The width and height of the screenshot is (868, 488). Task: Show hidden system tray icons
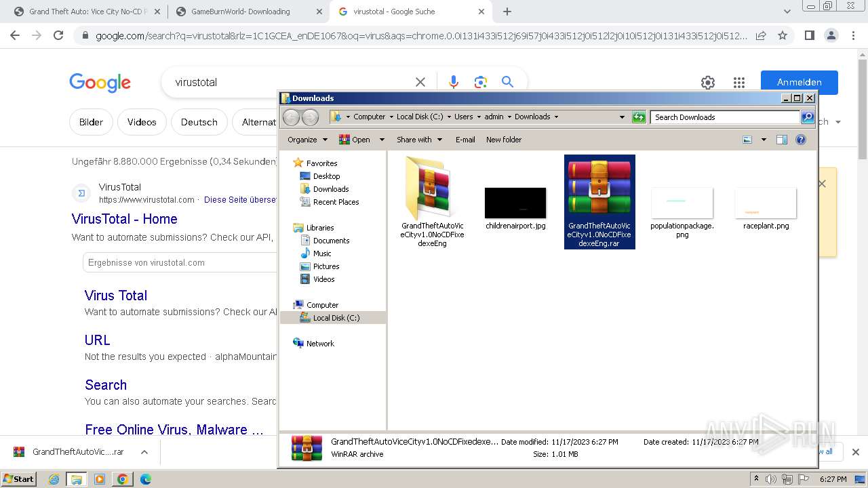pos(756,479)
